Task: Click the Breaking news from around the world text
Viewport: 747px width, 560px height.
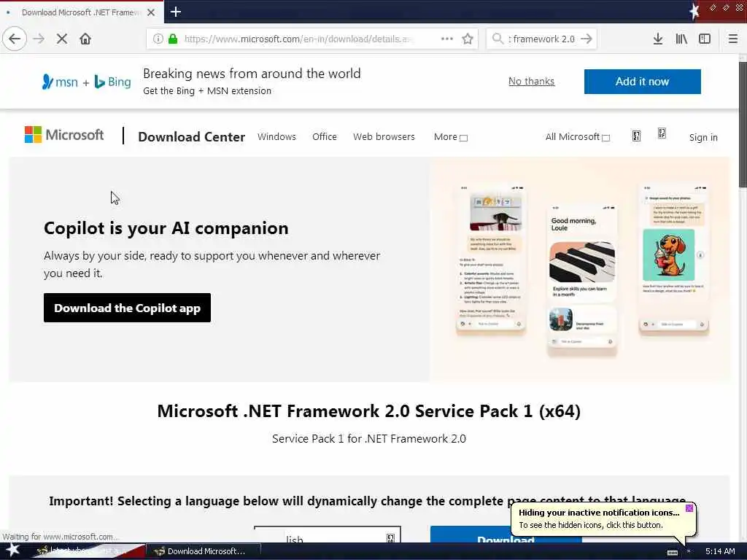Action: click(252, 74)
